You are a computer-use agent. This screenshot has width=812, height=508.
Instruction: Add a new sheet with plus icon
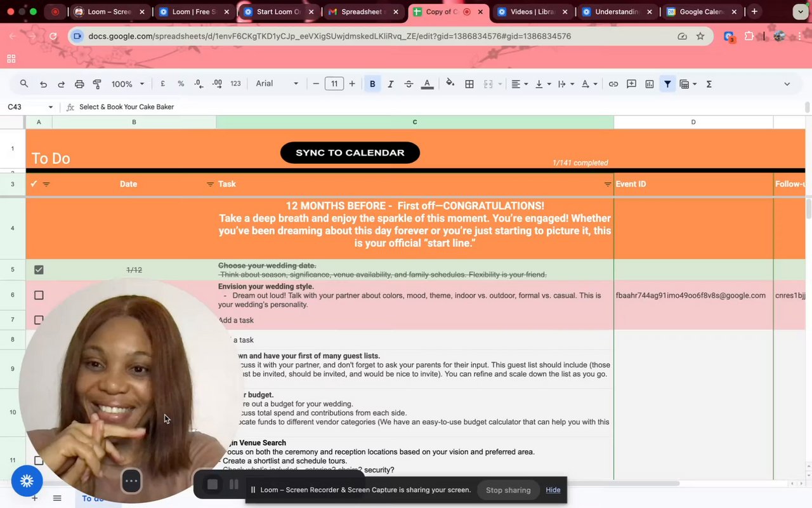(35, 498)
